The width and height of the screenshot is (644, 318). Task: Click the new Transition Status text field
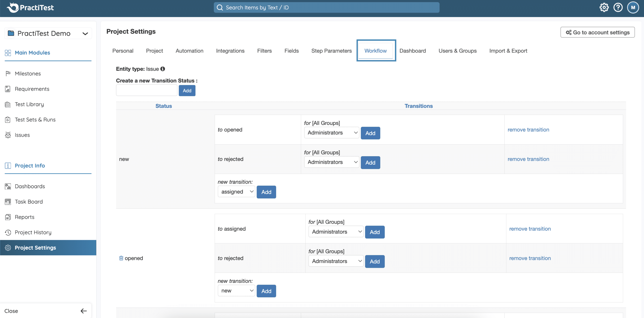(147, 90)
